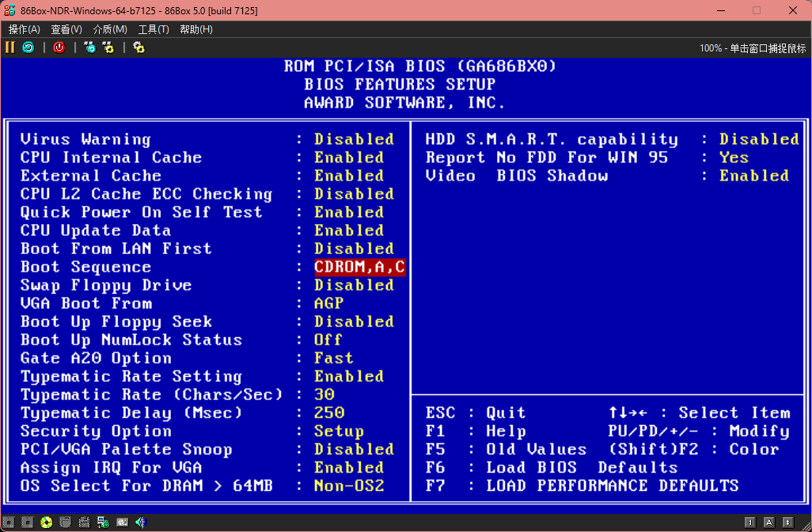The height and width of the screenshot is (532, 812).
Task: Open the 查看(V) menu
Action: pos(66,29)
